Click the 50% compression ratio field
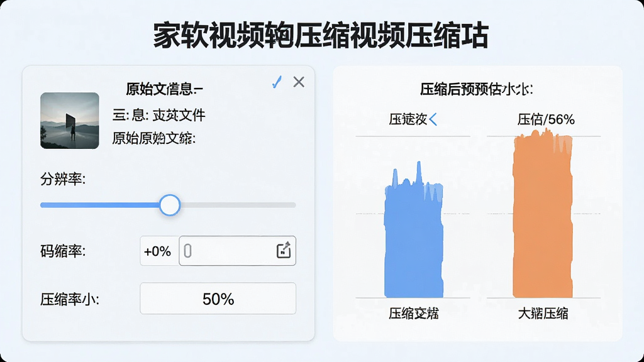 coord(218,299)
